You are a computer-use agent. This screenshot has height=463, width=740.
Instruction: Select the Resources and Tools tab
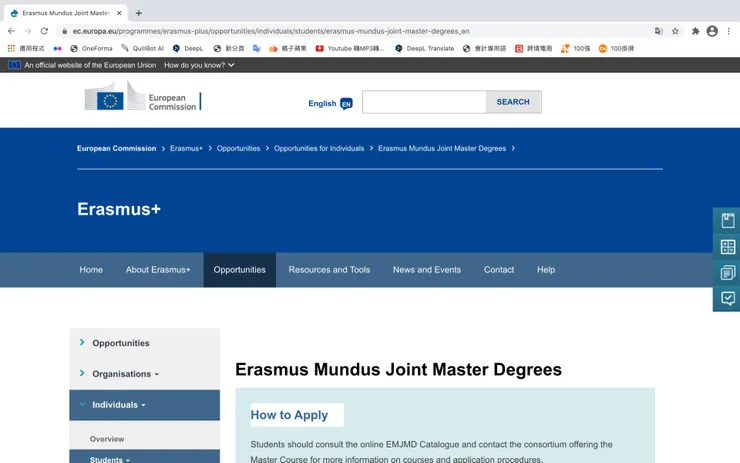pos(329,270)
